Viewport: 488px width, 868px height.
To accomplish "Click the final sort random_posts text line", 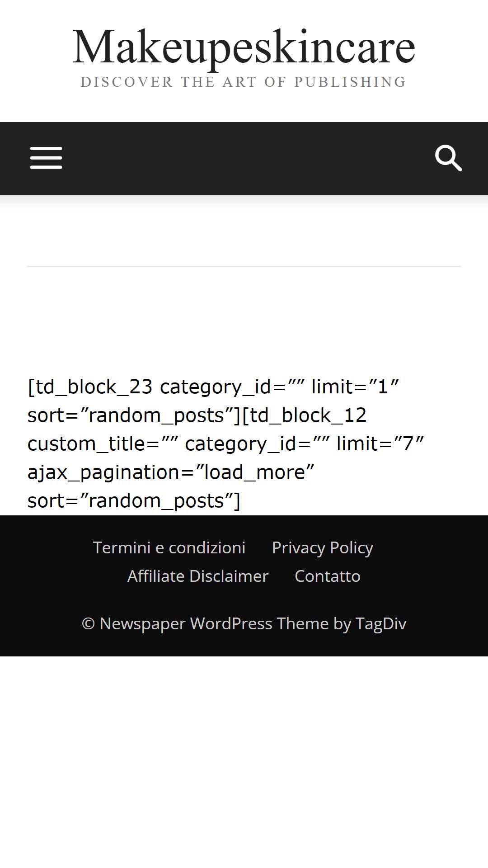I will [x=134, y=501].
